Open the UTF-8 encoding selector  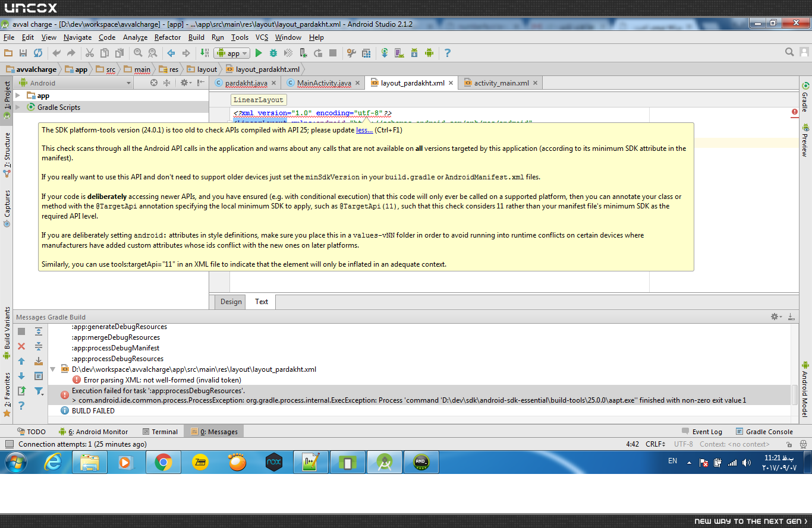683,444
